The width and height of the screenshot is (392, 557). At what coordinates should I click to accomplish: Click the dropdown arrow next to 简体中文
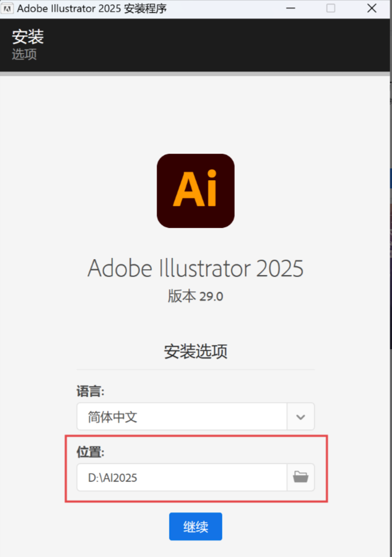click(x=301, y=416)
